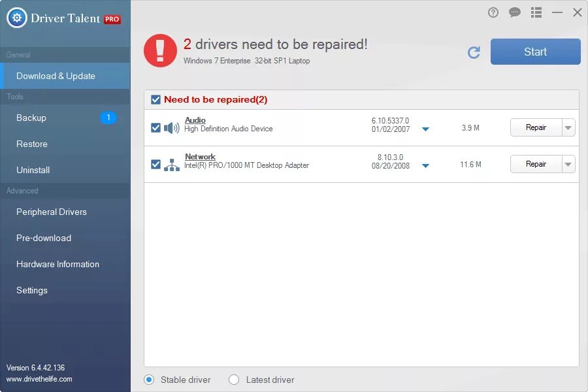The image size is (588, 392).
Task: Go to Backup in sidebar
Action: pos(65,118)
